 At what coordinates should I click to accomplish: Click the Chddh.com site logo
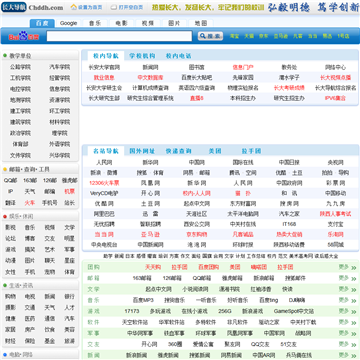point(33,7)
